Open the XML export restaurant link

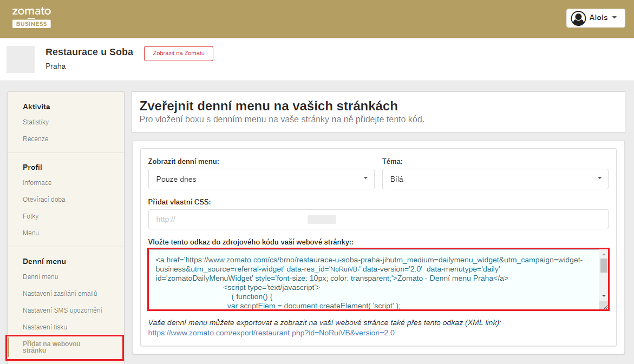click(271, 333)
